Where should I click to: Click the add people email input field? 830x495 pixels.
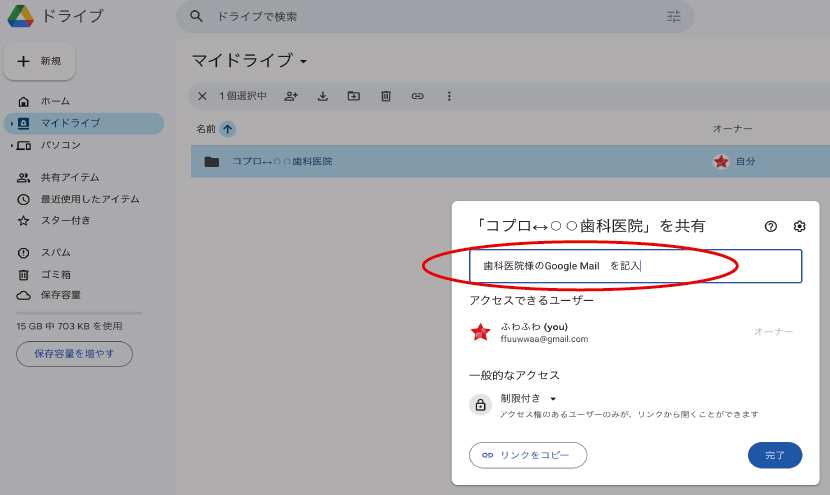pos(635,266)
